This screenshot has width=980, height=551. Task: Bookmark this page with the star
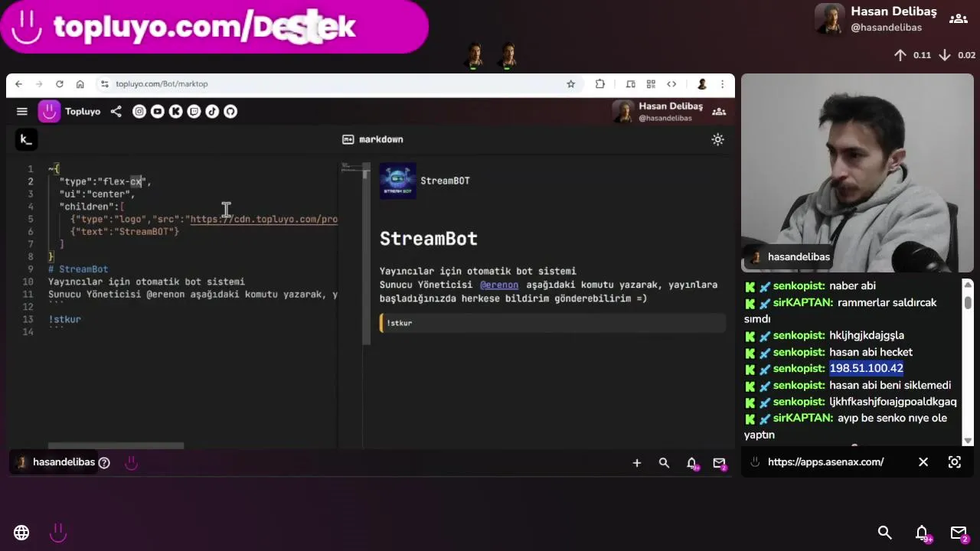point(570,84)
